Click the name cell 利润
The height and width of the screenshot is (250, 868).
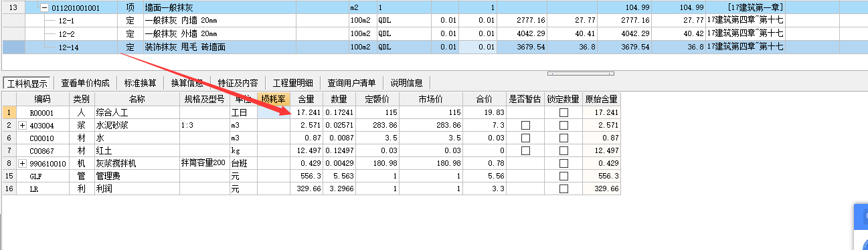[x=137, y=189]
